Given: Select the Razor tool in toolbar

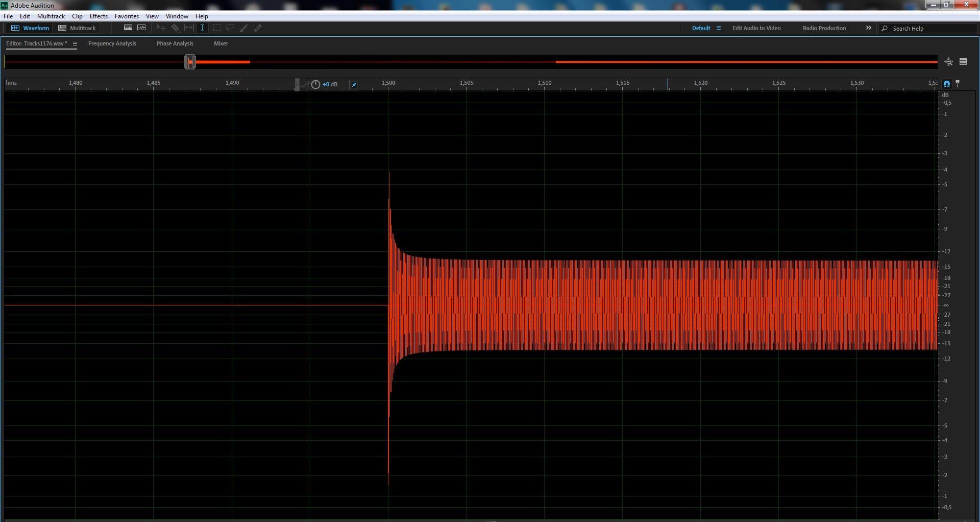Looking at the screenshot, I should click(x=175, y=28).
